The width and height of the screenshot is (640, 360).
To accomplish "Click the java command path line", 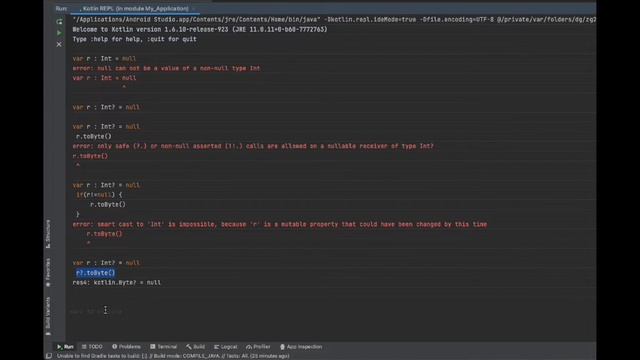I will 334,20.
